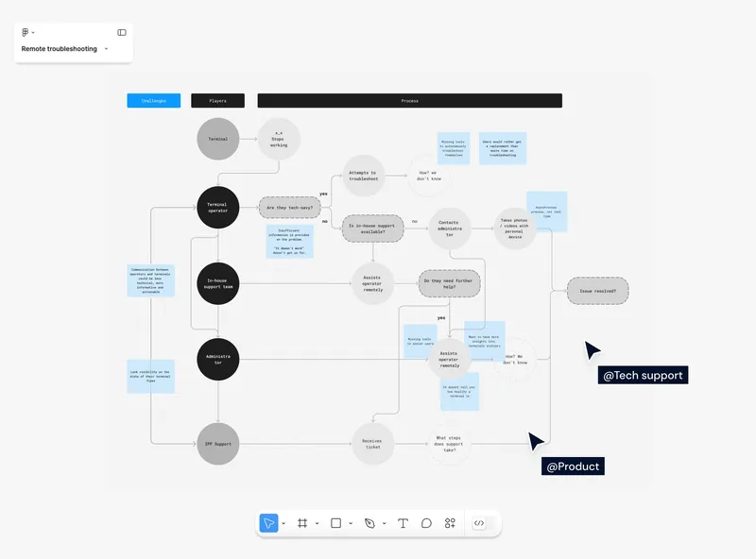The width and height of the screenshot is (756, 559).
Task: Open the Move tool options arrow
Action: coord(283,523)
